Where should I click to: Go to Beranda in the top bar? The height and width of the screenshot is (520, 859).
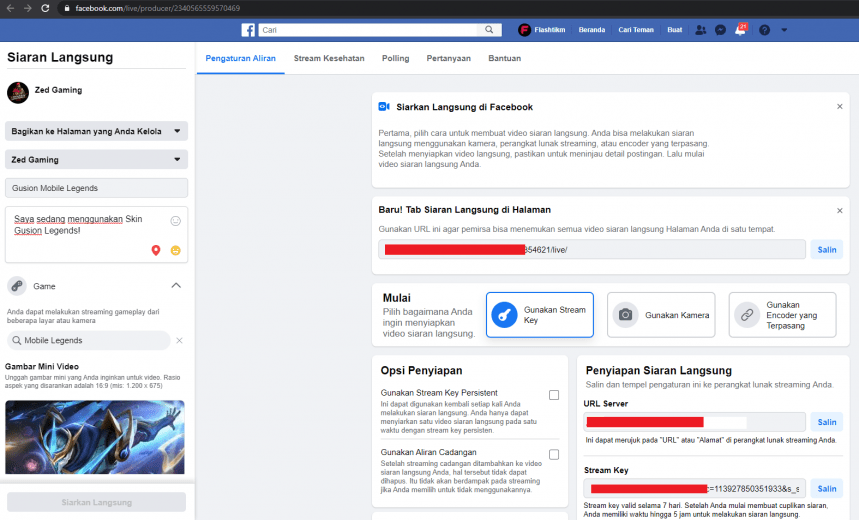[592, 30]
